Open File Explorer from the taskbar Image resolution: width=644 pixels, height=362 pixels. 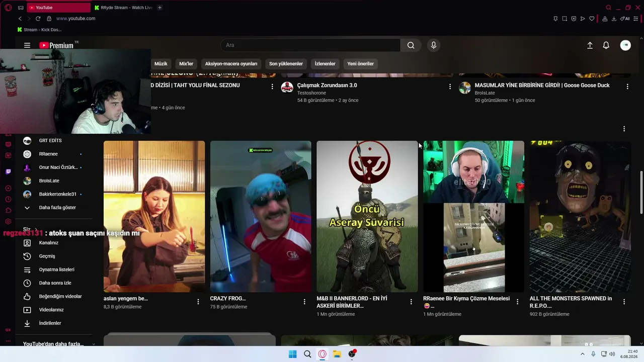tap(337, 354)
